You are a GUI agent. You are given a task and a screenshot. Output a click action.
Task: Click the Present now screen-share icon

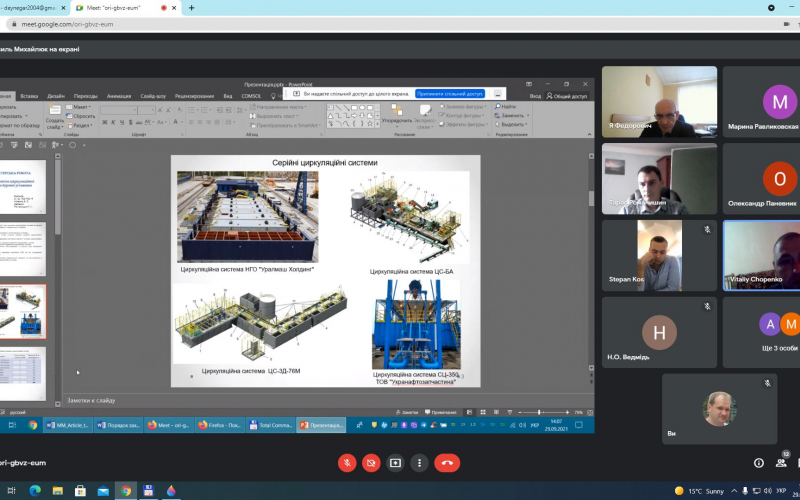(395, 463)
